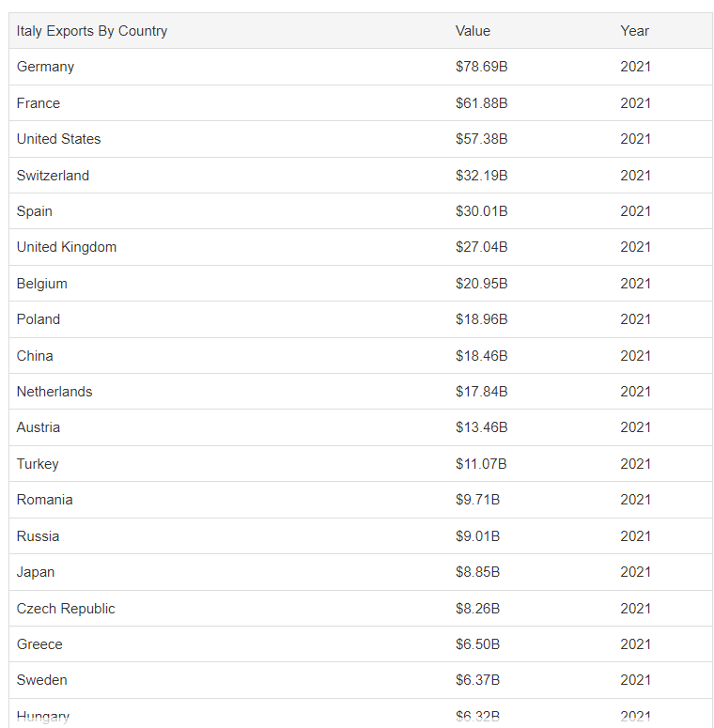The width and height of the screenshot is (714, 728).
Task: Open the Poland country link
Action: [39, 319]
